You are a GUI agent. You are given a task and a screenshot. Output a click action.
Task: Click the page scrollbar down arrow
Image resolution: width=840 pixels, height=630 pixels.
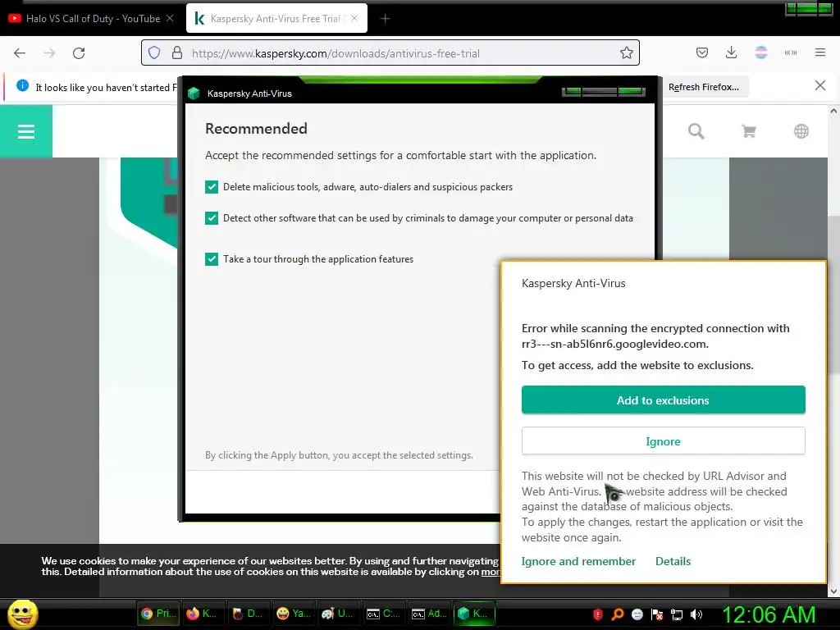tap(833, 591)
